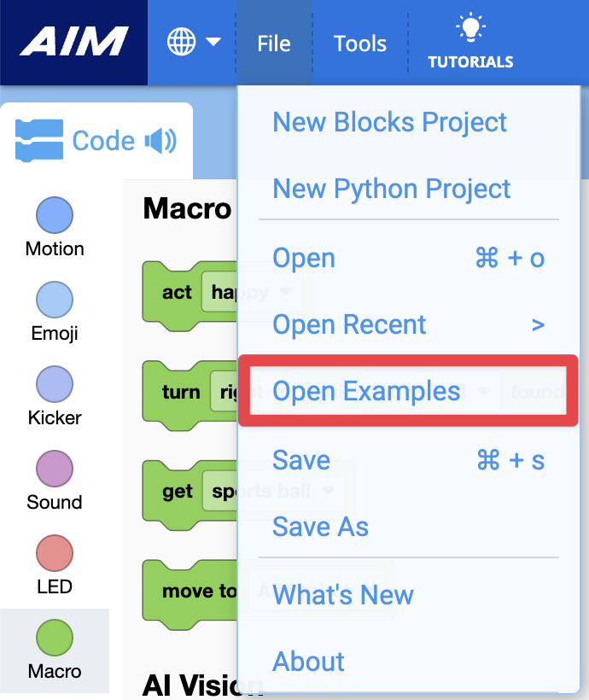Open the Tools menu
Screen dimensions: 589x700
point(359,44)
